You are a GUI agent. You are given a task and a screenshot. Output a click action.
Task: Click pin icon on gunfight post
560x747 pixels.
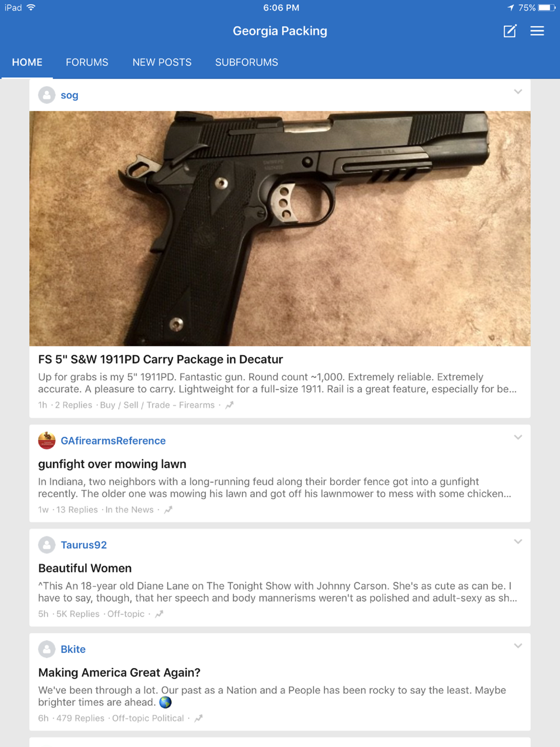coord(168,510)
